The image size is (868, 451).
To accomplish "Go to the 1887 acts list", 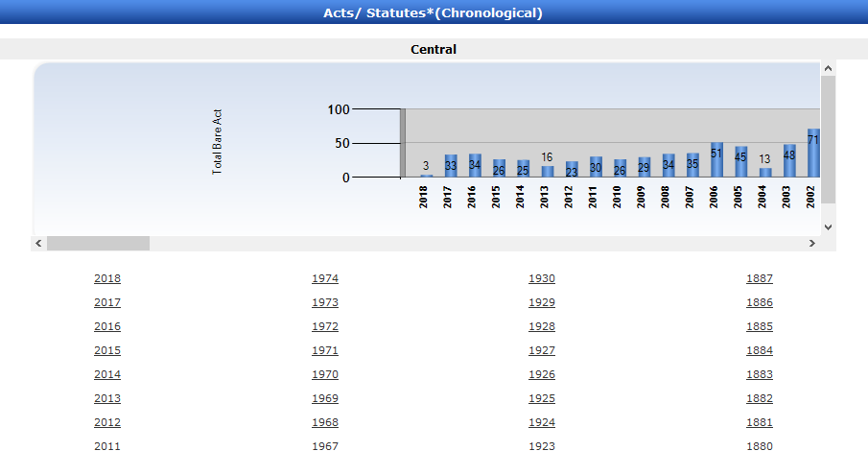I will click(760, 279).
